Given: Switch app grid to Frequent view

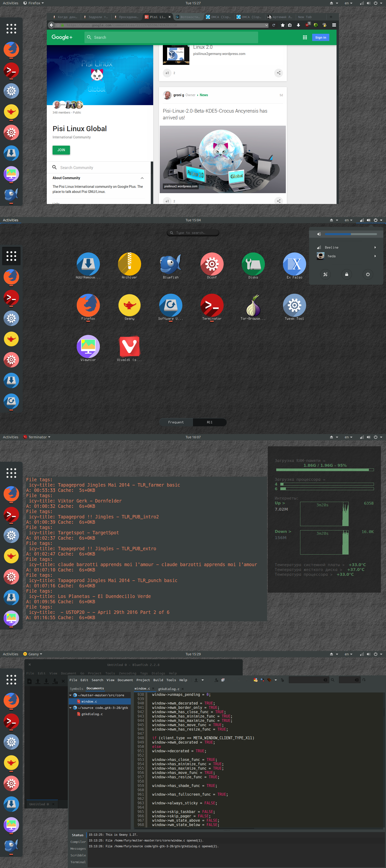Looking at the screenshot, I should 176,422.
